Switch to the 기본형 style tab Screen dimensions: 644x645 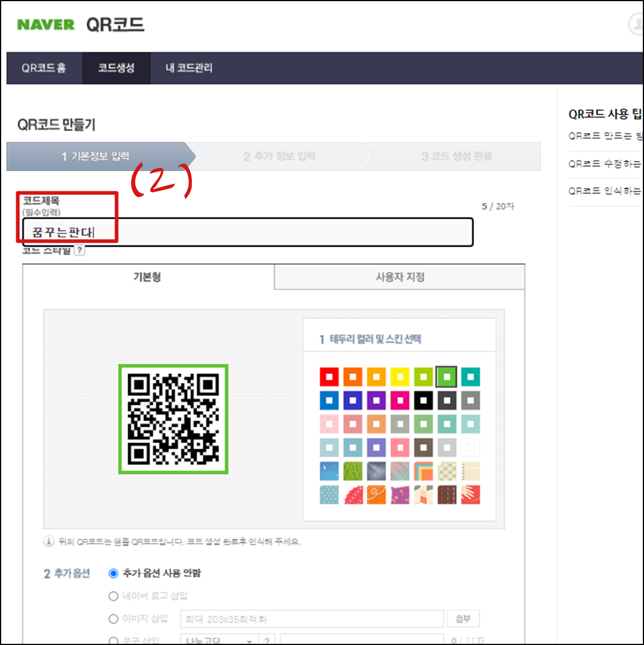148,277
